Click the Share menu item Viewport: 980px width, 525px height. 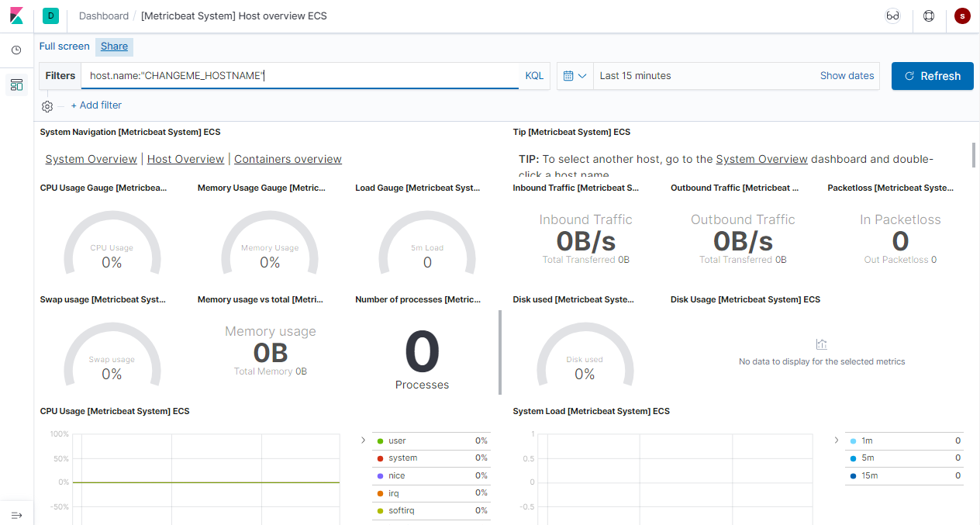coord(114,47)
